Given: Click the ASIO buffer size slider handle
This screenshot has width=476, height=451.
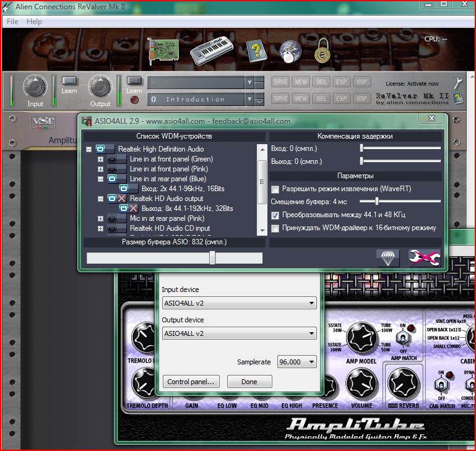Looking at the screenshot, I should tap(212, 258).
